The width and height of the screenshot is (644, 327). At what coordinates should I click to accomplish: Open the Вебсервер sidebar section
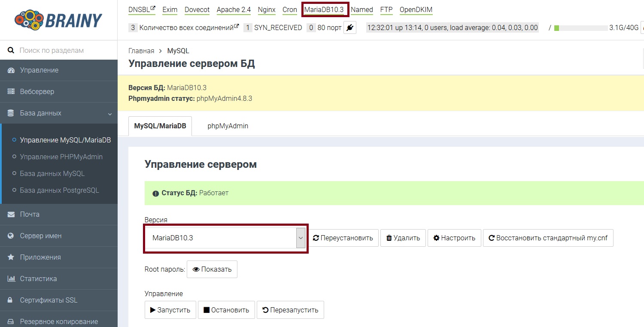37,92
